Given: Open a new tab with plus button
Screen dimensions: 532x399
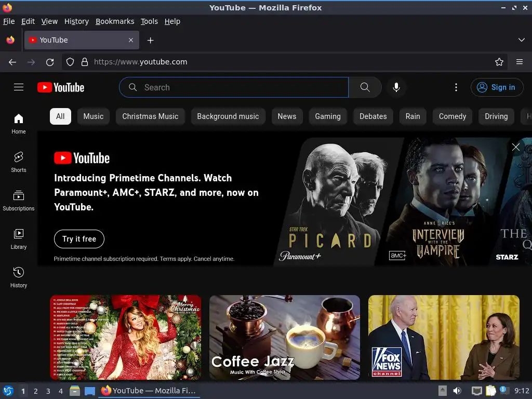Looking at the screenshot, I should (150, 41).
